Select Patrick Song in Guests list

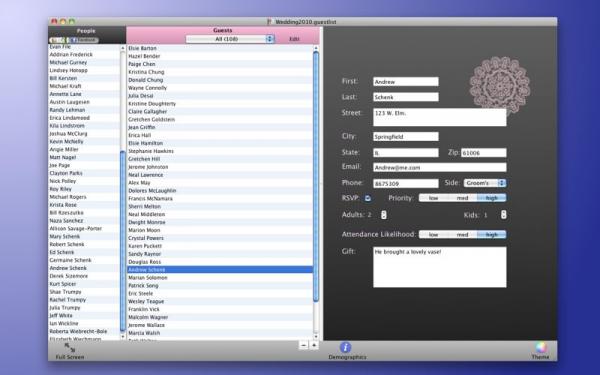pos(220,285)
